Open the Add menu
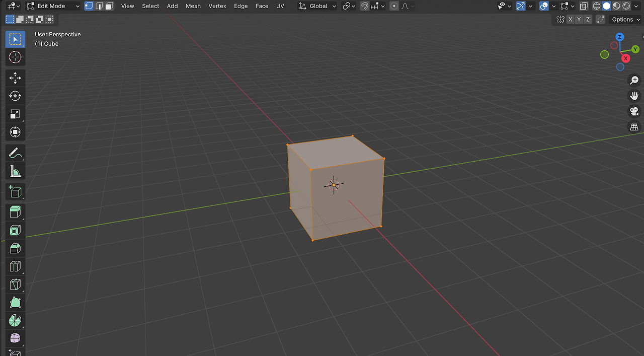This screenshot has height=356, width=644. [172, 6]
